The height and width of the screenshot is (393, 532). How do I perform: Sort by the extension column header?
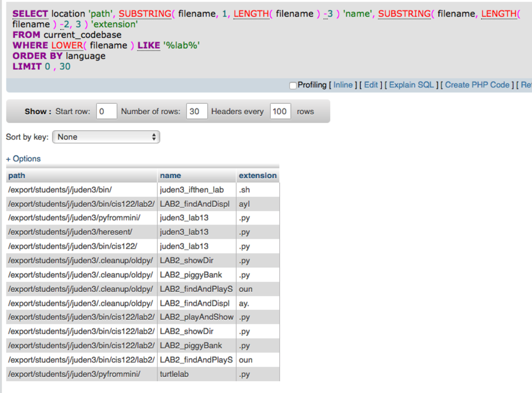point(257,176)
